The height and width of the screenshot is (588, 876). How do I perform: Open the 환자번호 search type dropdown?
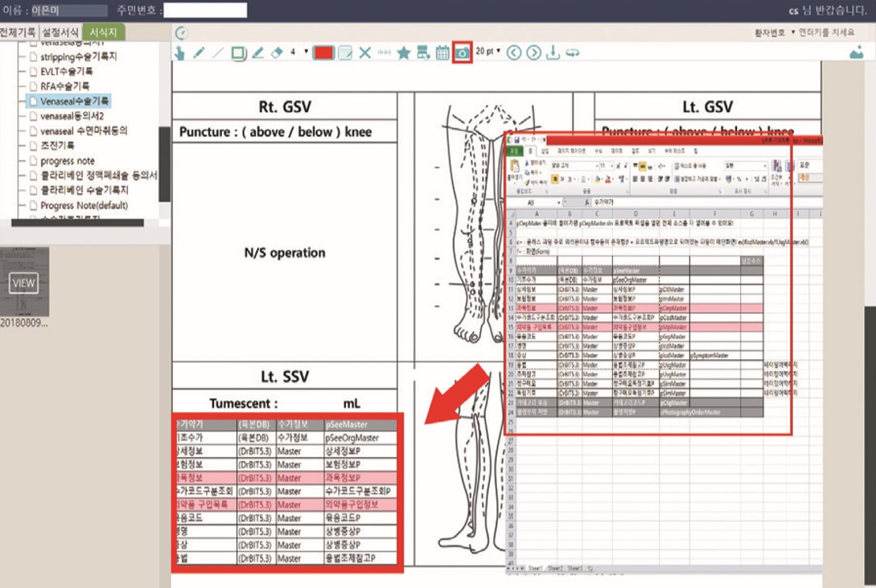[774, 32]
